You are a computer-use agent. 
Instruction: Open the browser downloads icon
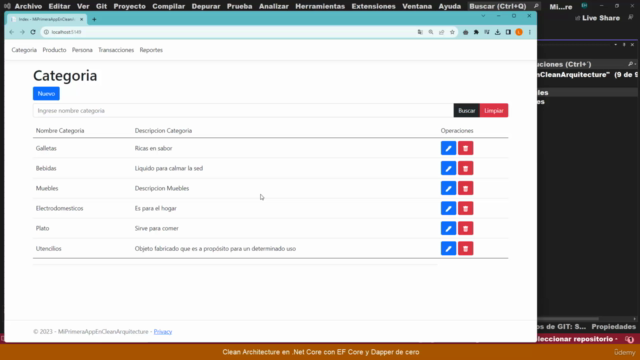(x=498, y=32)
